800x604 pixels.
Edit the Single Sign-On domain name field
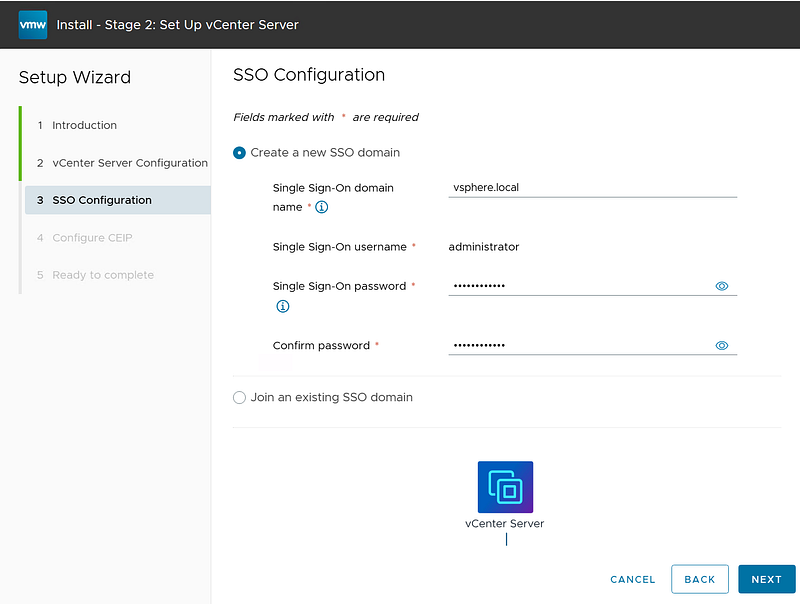click(592, 187)
